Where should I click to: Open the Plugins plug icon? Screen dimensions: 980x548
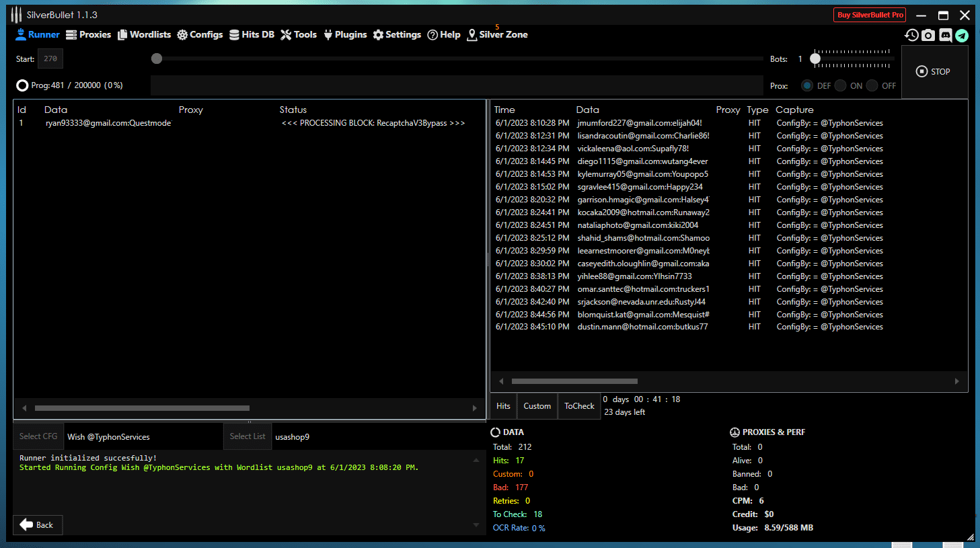[x=328, y=35]
